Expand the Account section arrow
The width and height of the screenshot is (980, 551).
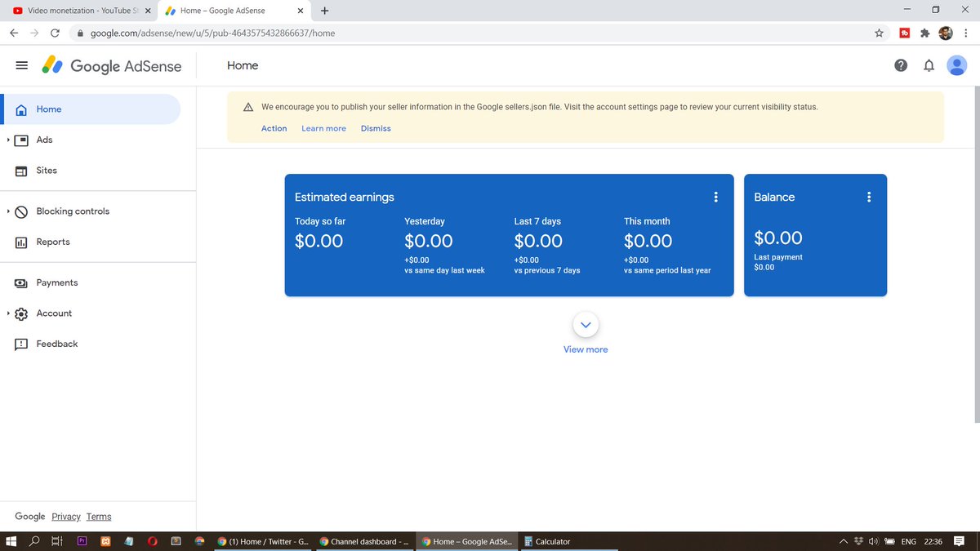click(8, 313)
